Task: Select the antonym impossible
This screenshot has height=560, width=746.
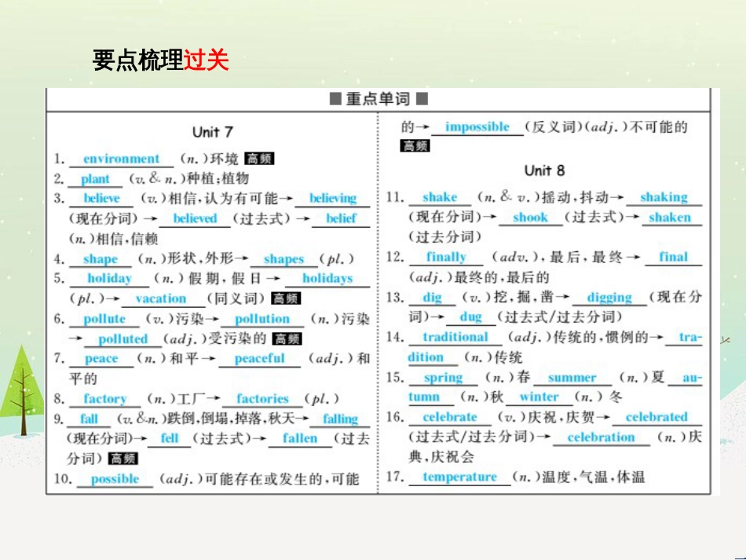Action: click(477, 127)
